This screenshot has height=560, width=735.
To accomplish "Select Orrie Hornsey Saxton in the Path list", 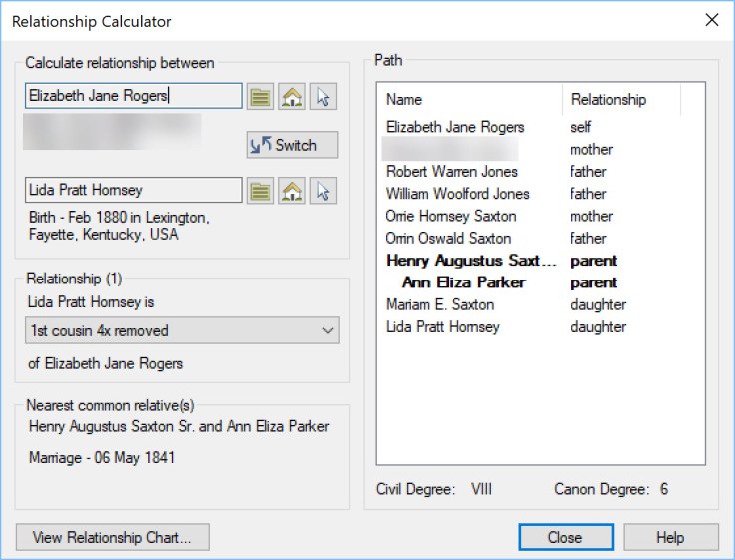I will [x=541, y=216].
